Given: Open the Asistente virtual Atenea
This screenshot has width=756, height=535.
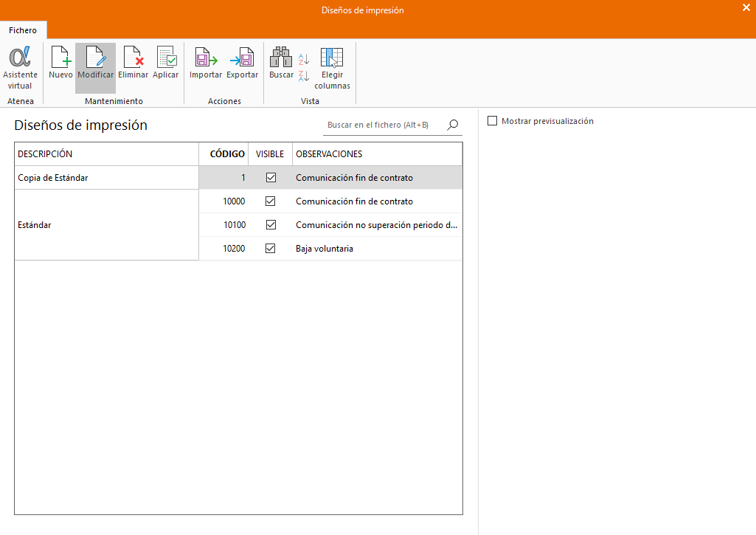Looking at the screenshot, I should pyautogui.click(x=20, y=68).
